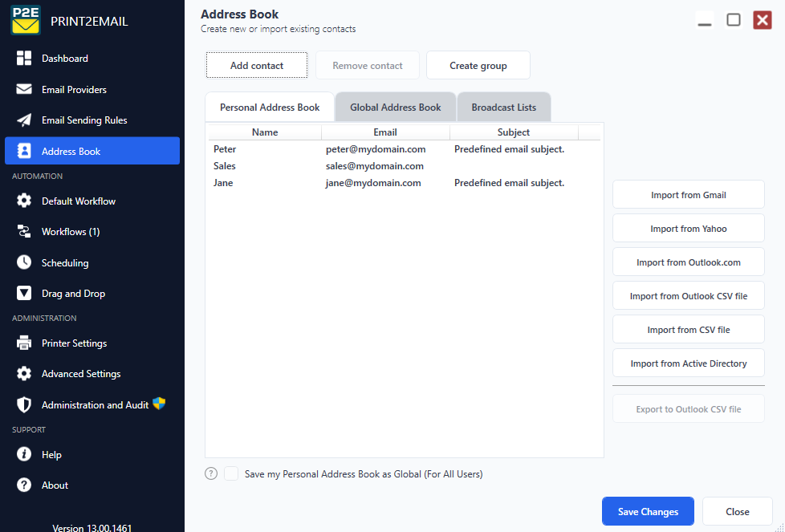Click the Default Workflow gear icon
This screenshot has width=785, height=532.
click(23, 201)
